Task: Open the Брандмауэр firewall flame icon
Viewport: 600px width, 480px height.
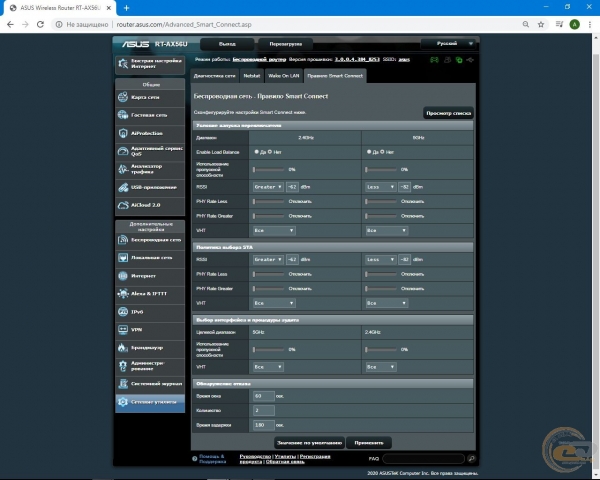Action: [x=123, y=348]
